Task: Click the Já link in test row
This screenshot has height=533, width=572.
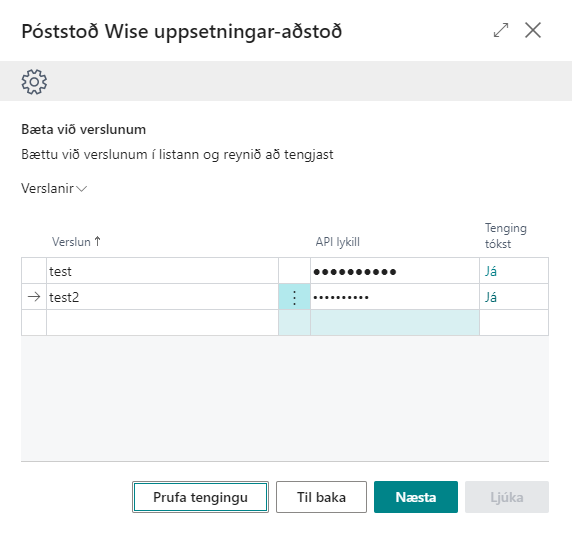Action: click(x=491, y=271)
